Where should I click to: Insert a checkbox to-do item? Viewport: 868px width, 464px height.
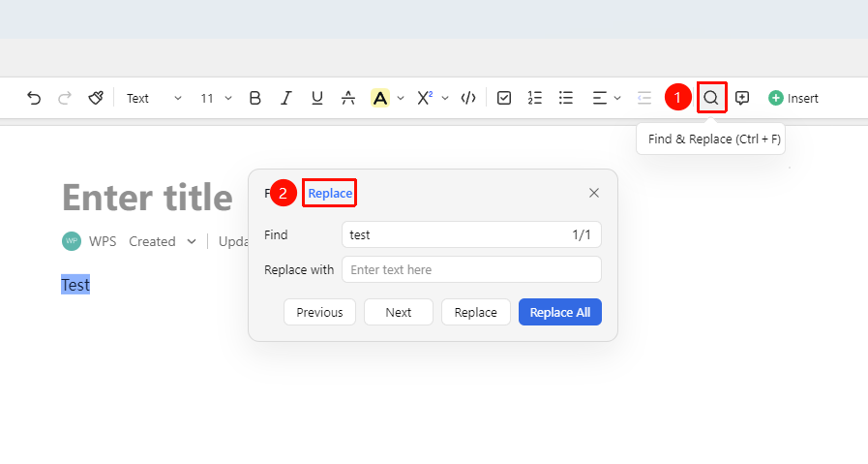click(x=504, y=98)
